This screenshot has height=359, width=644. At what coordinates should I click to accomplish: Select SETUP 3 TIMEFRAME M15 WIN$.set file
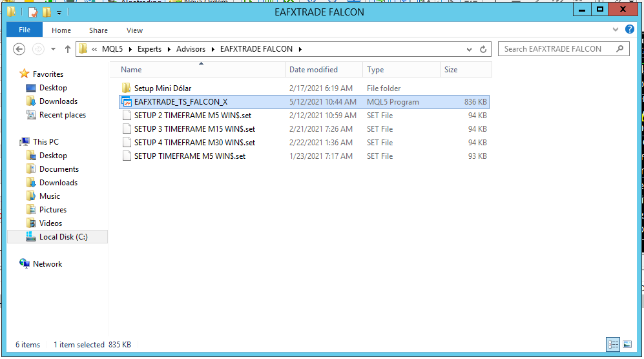(194, 129)
